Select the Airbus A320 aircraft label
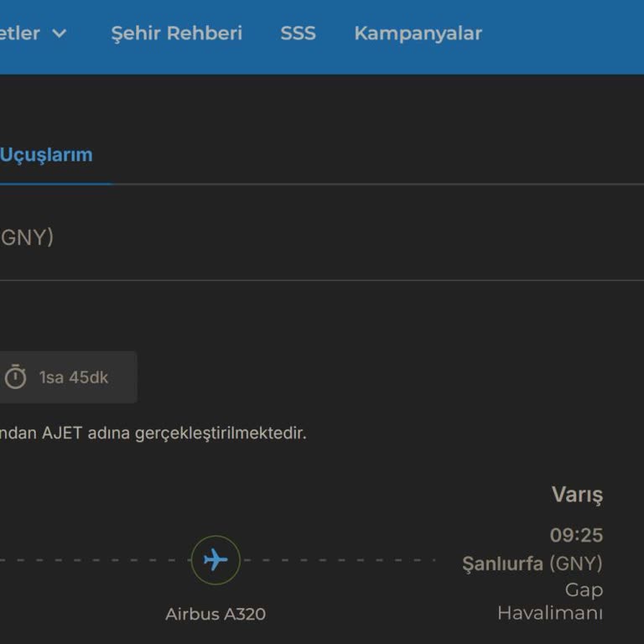 216,614
